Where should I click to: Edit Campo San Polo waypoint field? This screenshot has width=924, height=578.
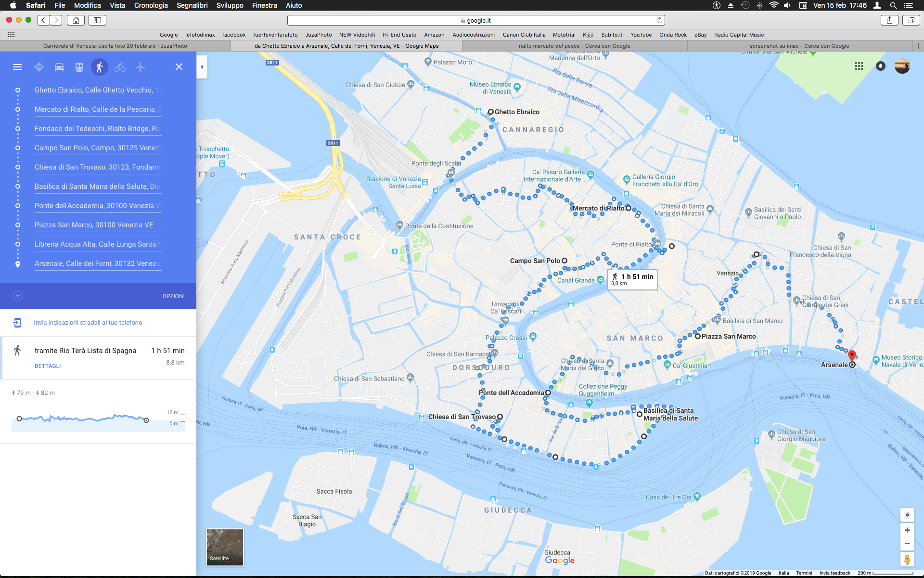coord(98,148)
